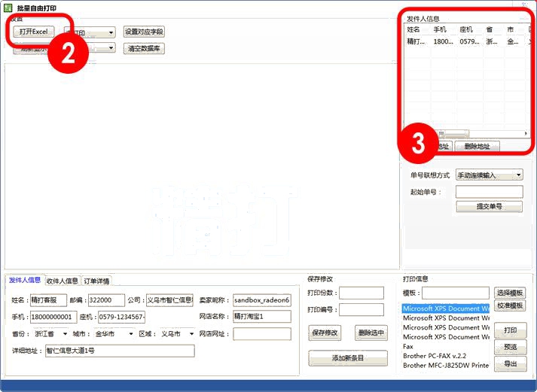Click the 座机 column header in sender list
Image resolution: width=537 pixels, height=392 pixels.
coord(466,29)
